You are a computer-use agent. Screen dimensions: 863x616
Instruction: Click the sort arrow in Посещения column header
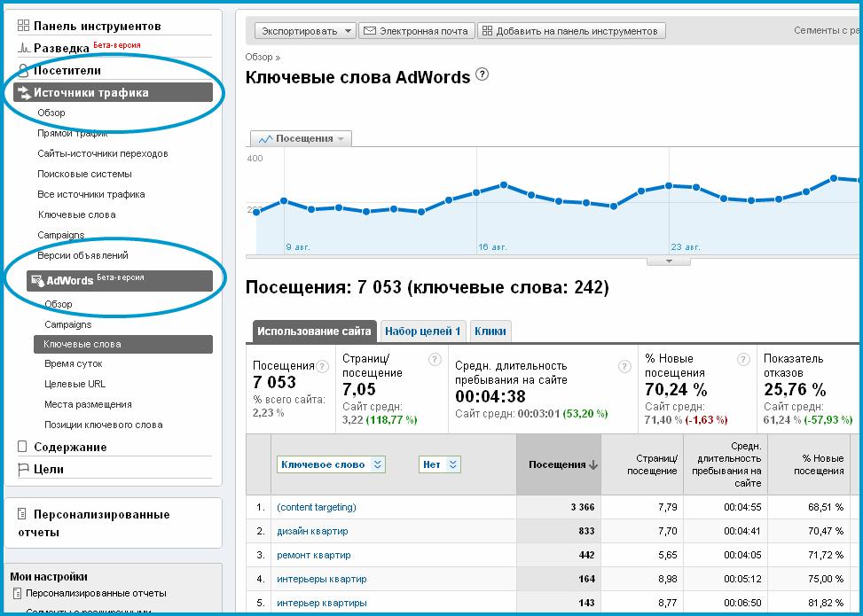592,464
